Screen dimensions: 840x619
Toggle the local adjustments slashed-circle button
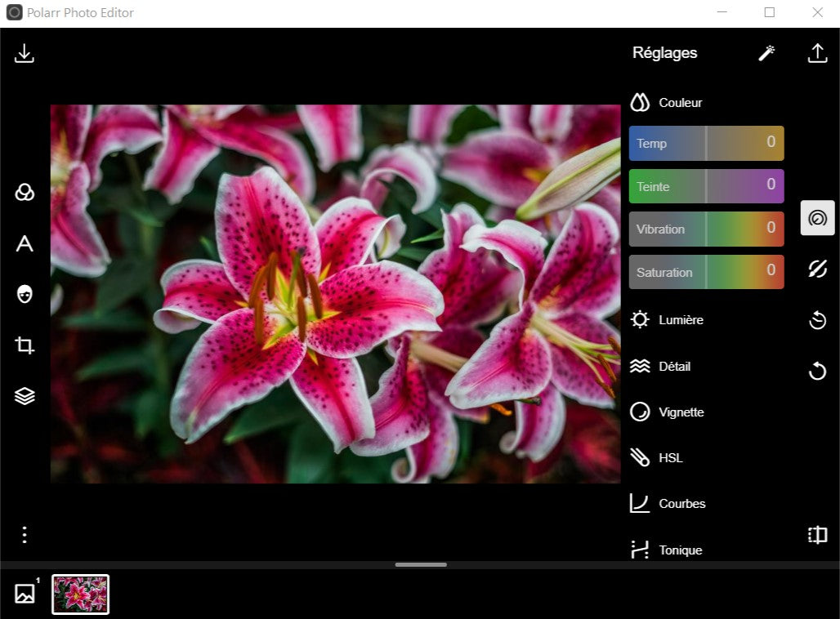coord(817,269)
